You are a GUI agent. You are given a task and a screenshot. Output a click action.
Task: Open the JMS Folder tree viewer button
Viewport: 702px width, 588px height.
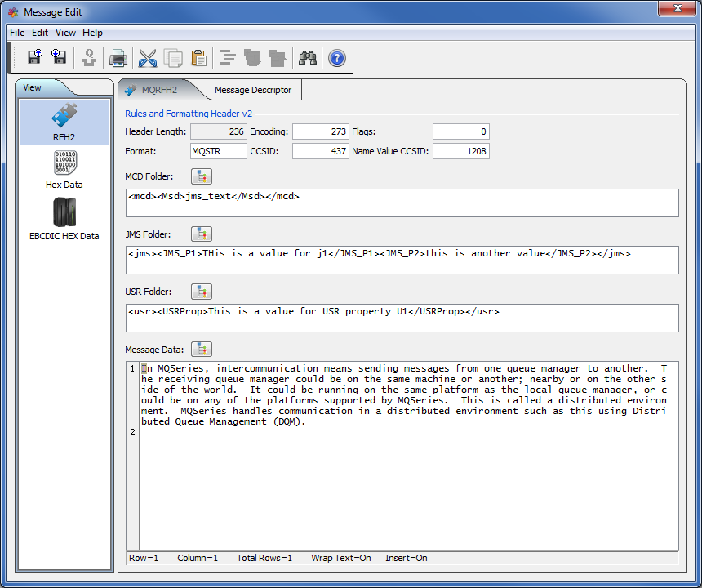[x=202, y=234]
